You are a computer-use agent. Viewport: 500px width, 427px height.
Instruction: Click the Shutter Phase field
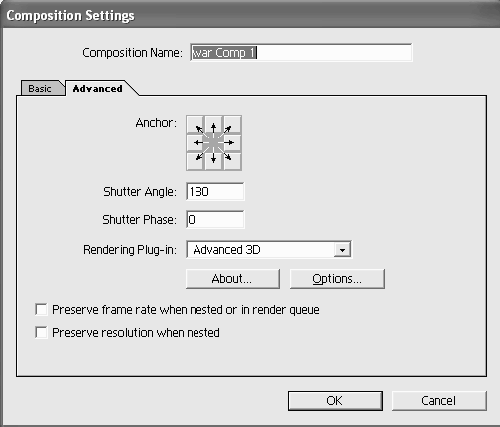point(215,219)
